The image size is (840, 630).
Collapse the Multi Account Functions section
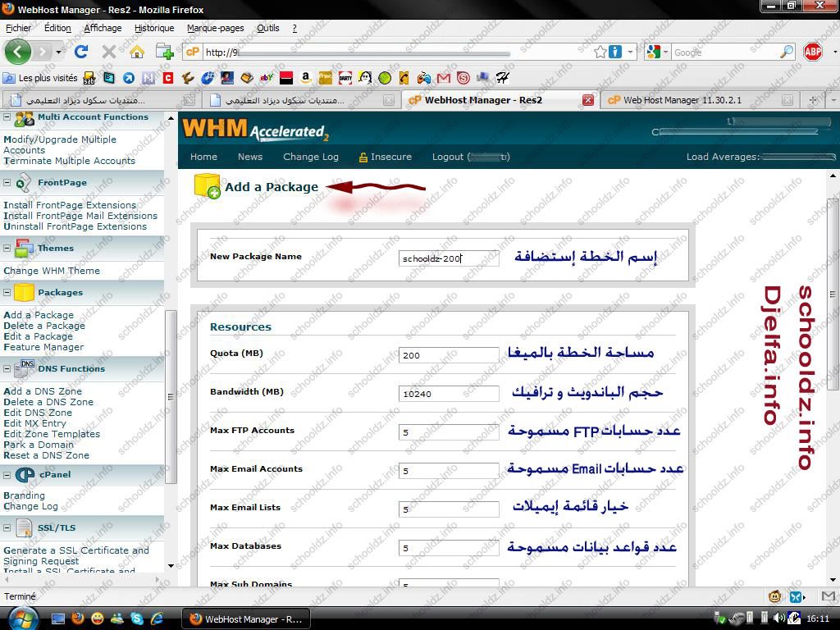[x=7, y=117]
